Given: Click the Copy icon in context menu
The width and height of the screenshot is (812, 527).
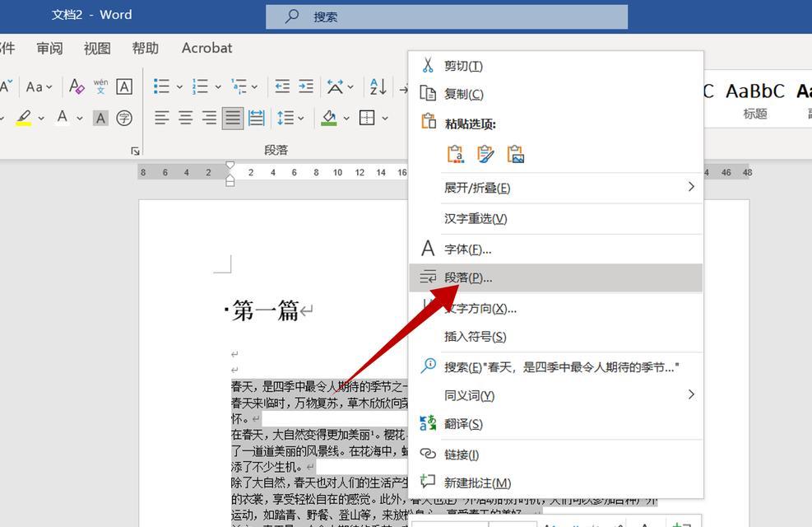Looking at the screenshot, I should coord(428,93).
